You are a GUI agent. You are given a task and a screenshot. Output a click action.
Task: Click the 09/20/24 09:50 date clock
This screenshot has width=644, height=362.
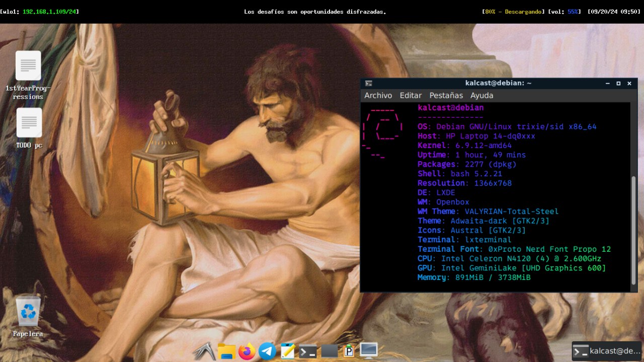pos(614,11)
